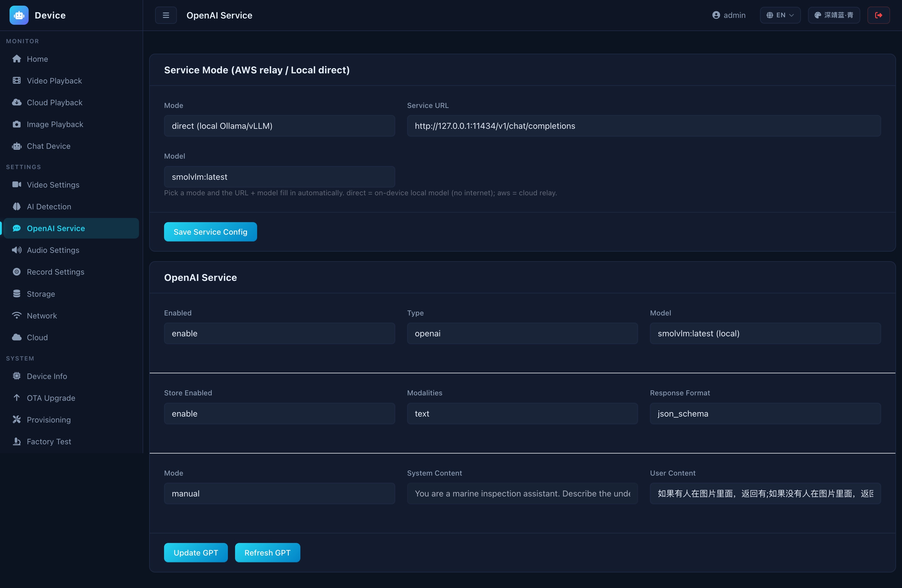This screenshot has height=588, width=902.
Task: Click the Network wifi icon
Action: [17, 315]
